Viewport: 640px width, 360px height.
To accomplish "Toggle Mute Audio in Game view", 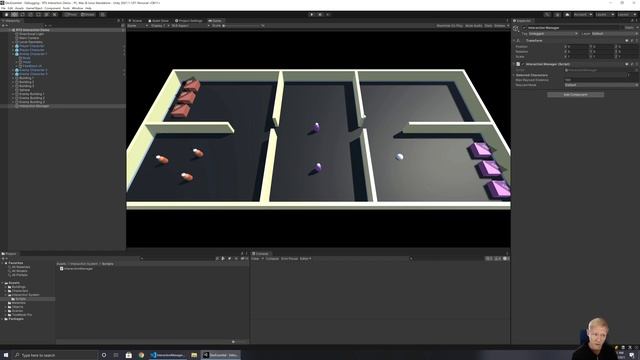I will [473, 26].
